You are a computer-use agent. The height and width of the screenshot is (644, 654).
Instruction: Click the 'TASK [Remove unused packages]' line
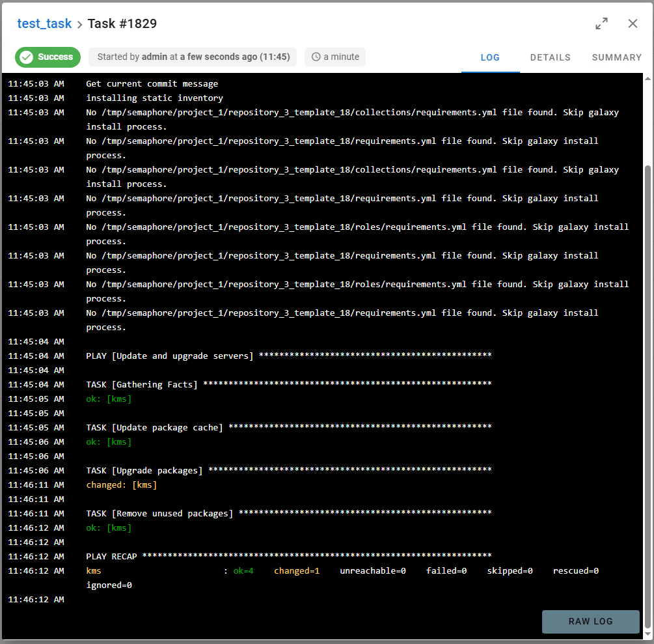click(x=159, y=514)
